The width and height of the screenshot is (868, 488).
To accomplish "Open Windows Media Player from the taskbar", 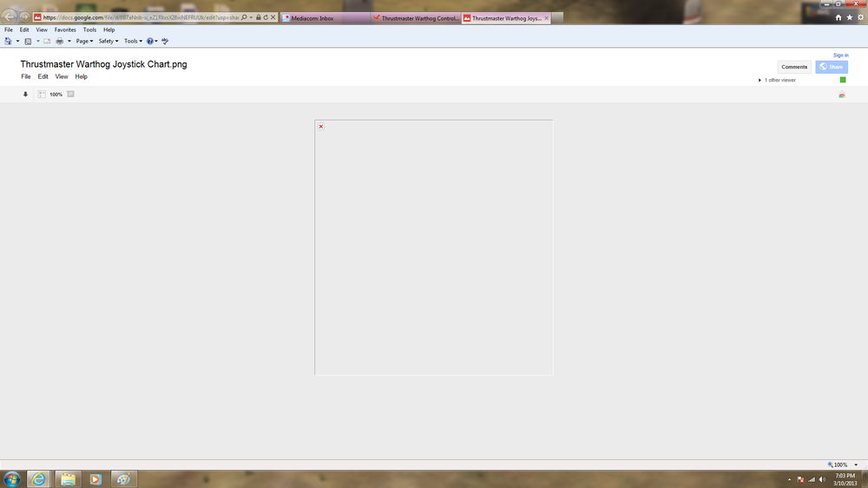I will pos(95,479).
